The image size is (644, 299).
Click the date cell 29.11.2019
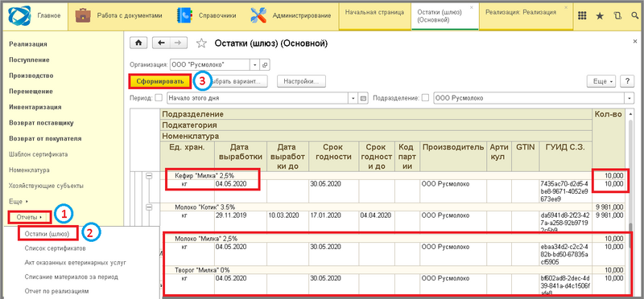(x=241, y=215)
